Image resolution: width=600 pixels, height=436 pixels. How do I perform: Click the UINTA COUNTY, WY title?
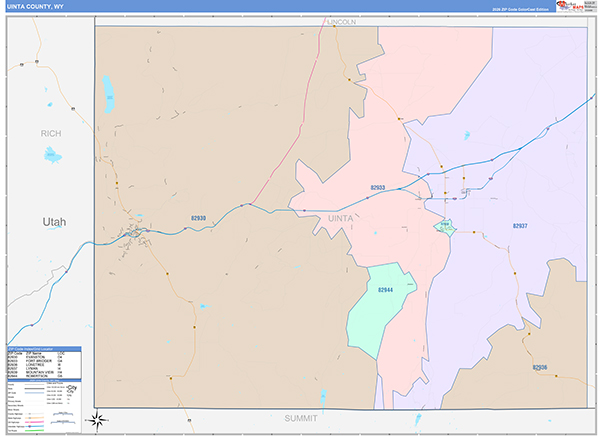click(x=35, y=7)
